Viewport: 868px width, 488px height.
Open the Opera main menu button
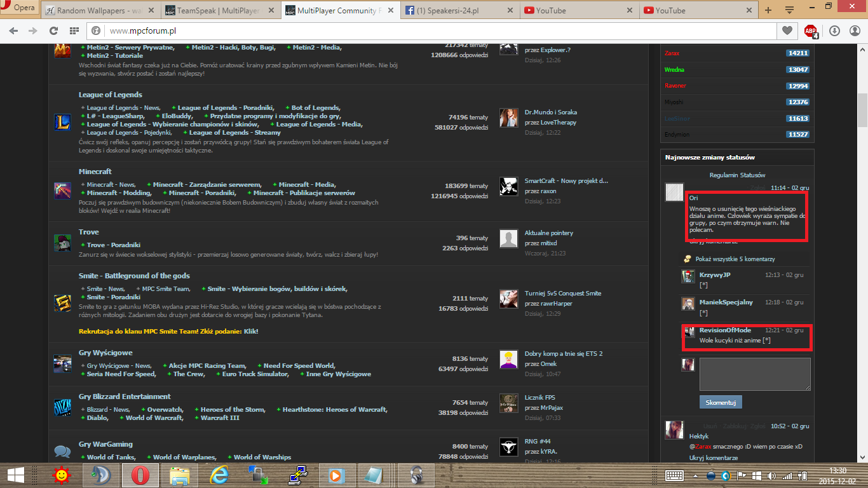20,8
